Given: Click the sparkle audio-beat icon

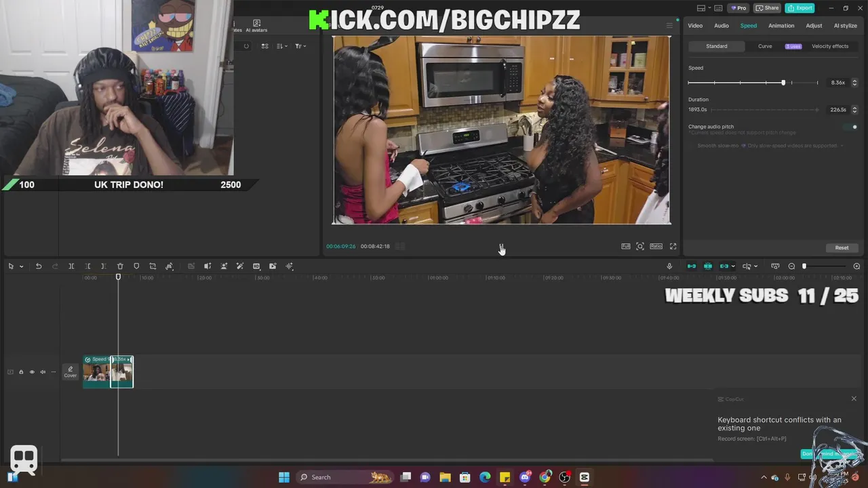Looking at the screenshot, I should pos(290,266).
